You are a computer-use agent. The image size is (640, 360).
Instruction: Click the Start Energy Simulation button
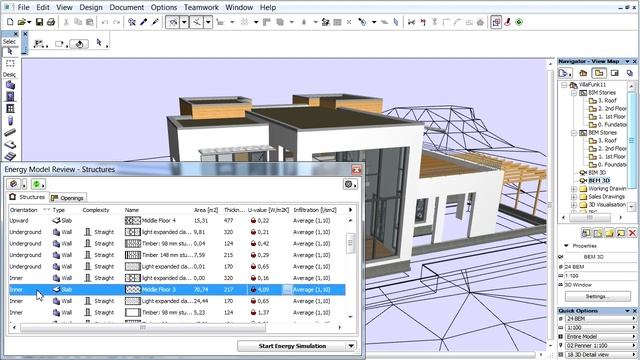[292, 346]
